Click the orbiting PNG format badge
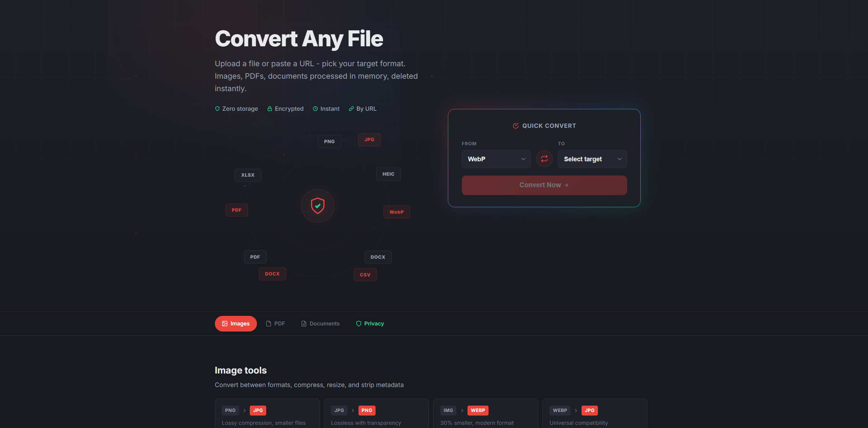 [x=329, y=141]
